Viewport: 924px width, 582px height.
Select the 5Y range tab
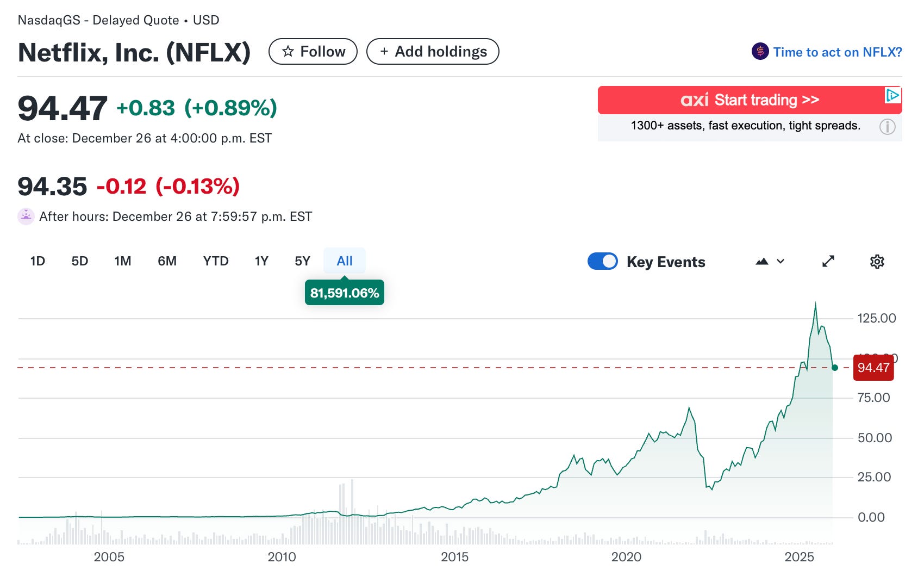pyautogui.click(x=302, y=261)
